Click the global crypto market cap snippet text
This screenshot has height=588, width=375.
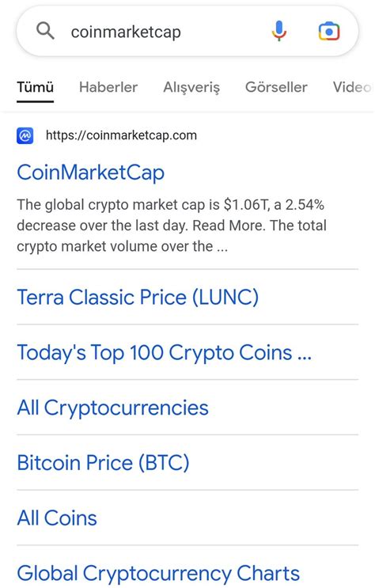point(172,226)
